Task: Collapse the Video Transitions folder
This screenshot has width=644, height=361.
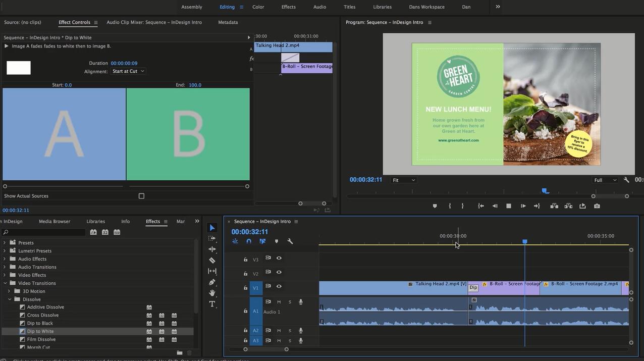Action: (x=5, y=283)
